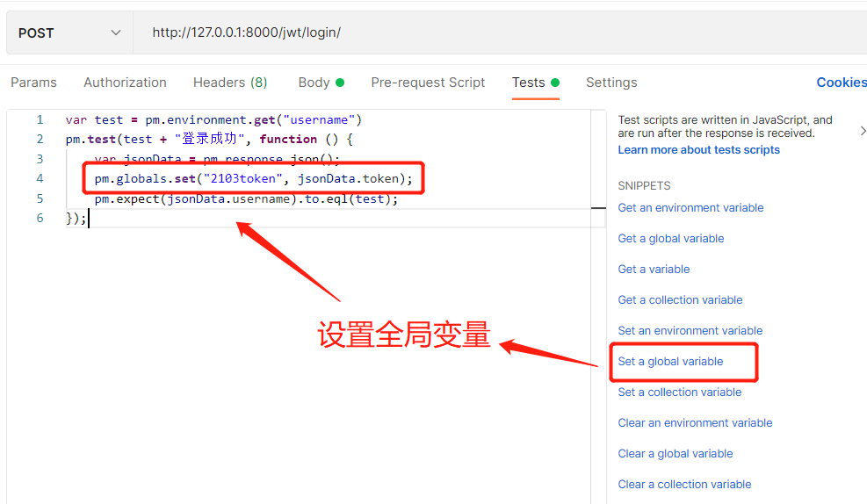Click the Cookies link
Viewport: 867px width, 504px height.
[842, 83]
